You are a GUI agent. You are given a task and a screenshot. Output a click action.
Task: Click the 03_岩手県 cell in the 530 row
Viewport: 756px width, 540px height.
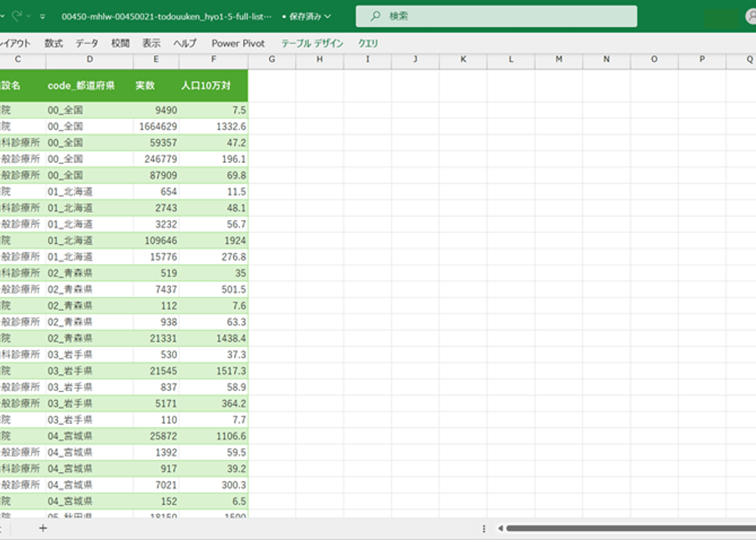click(90, 355)
